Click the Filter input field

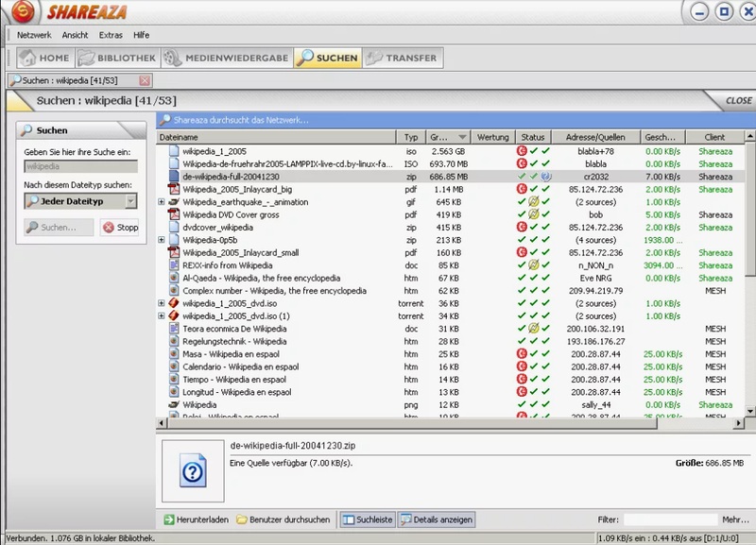(x=669, y=519)
